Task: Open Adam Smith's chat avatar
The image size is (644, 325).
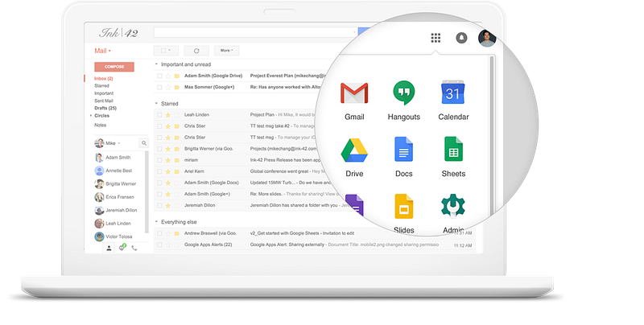Action: coord(99,158)
